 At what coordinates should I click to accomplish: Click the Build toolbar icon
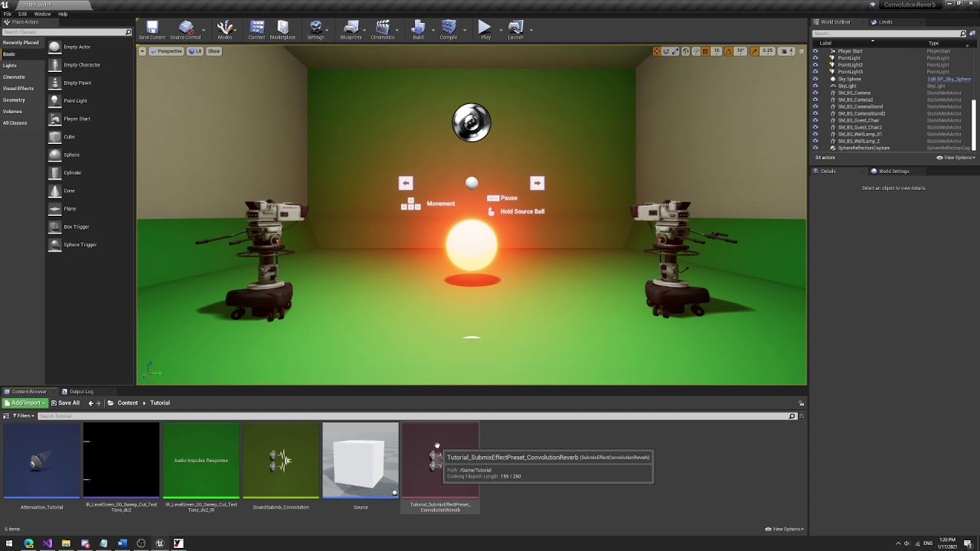(x=418, y=30)
